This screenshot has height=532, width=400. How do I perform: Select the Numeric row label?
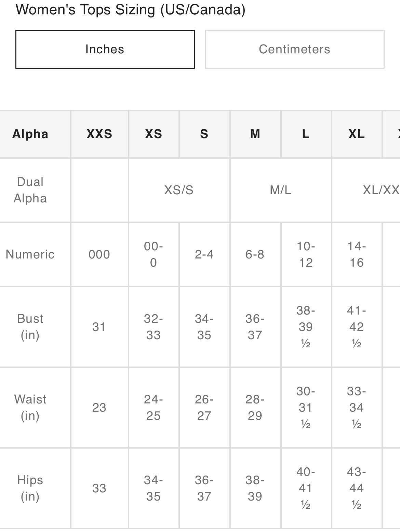(x=30, y=254)
